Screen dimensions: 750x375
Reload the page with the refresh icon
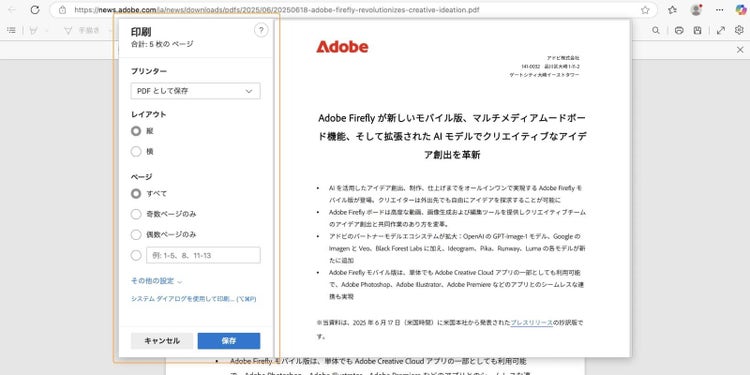point(35,10)
